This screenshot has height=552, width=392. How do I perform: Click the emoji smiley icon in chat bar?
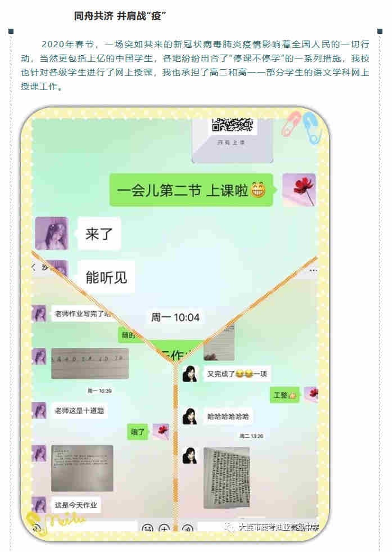click(147, 528)
